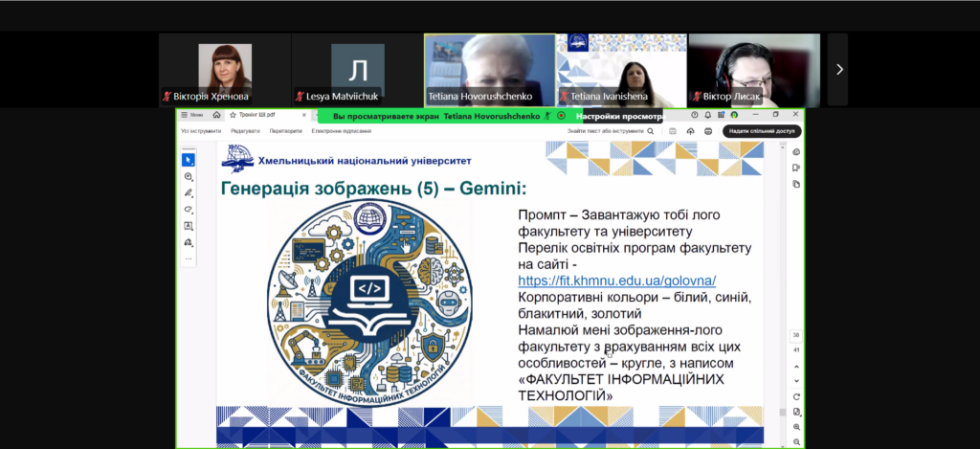
Task: Open the fit.khmnu.edu.ua/golovna link
Action: click(x=616, y=281)
